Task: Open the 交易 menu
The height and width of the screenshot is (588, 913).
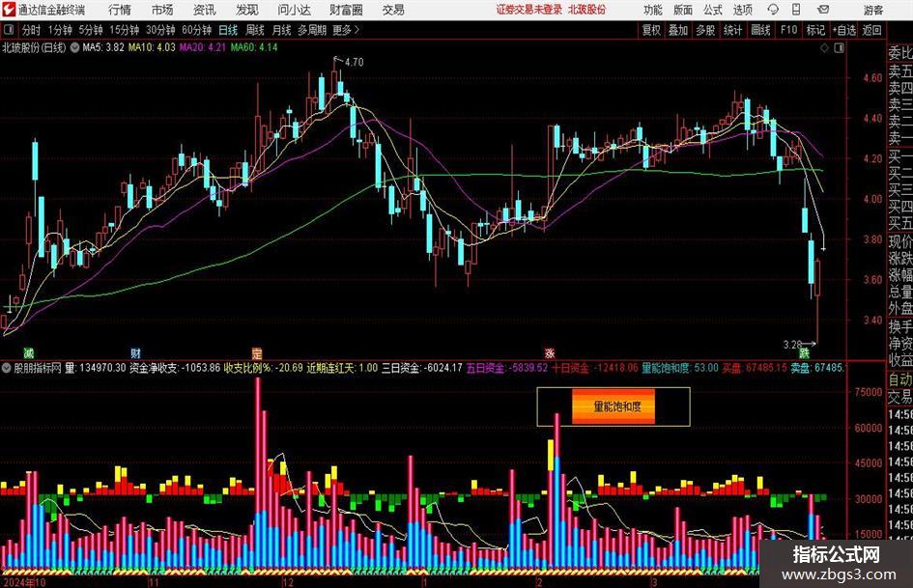Action: (393, 10)
